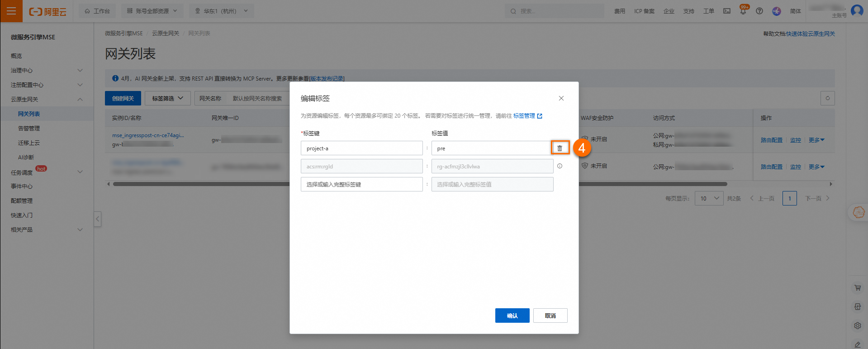Open the tag management external link
The image size is (868, 349).
[527, 116]
